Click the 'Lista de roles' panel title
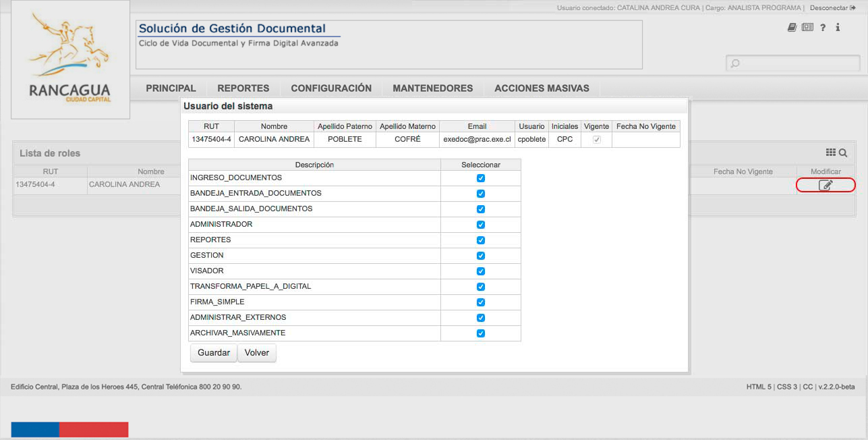 [x=50, y=153]
